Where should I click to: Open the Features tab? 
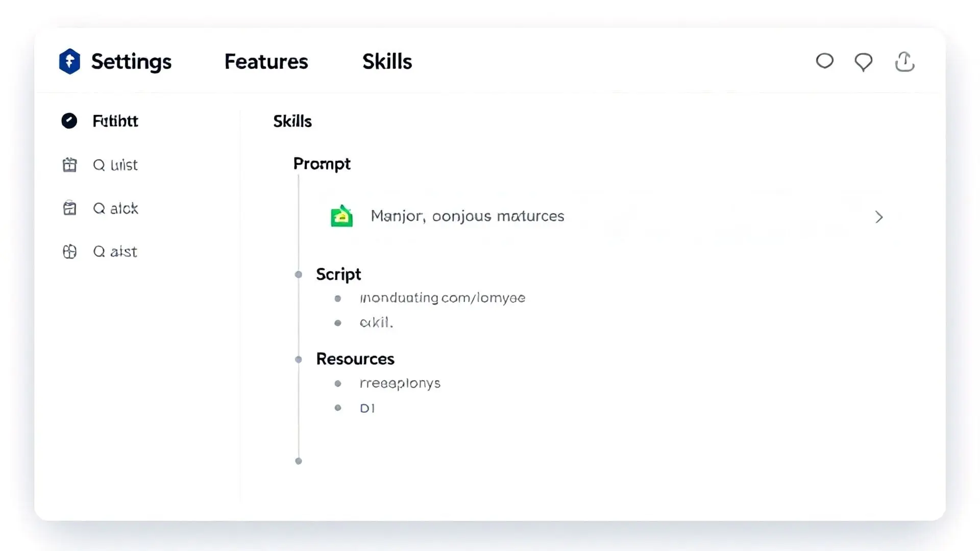[x=266, y=62]
